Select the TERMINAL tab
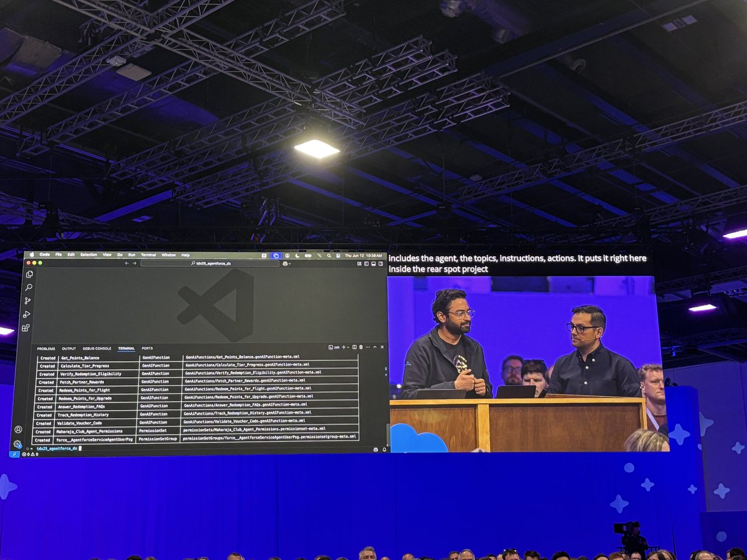This screenshot has height=560, width=747. 126,348
